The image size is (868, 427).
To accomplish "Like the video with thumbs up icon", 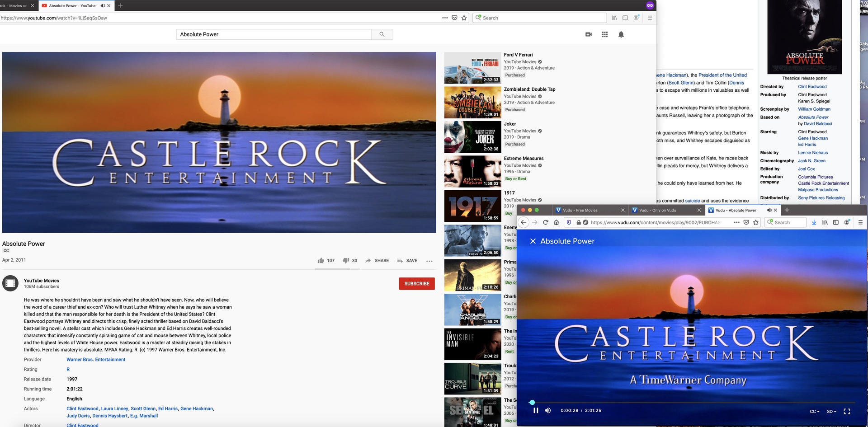I will pyautogui.click(x=321, y=261).
